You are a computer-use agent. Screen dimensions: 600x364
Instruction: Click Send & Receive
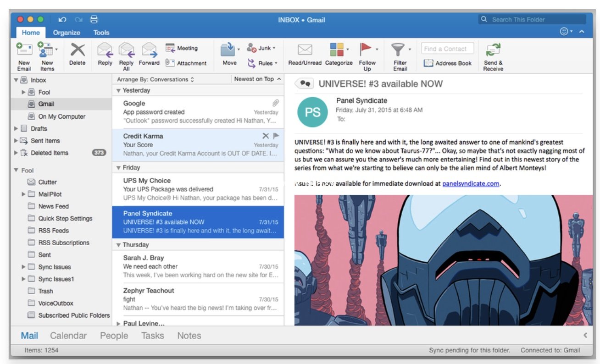[493, 57]
